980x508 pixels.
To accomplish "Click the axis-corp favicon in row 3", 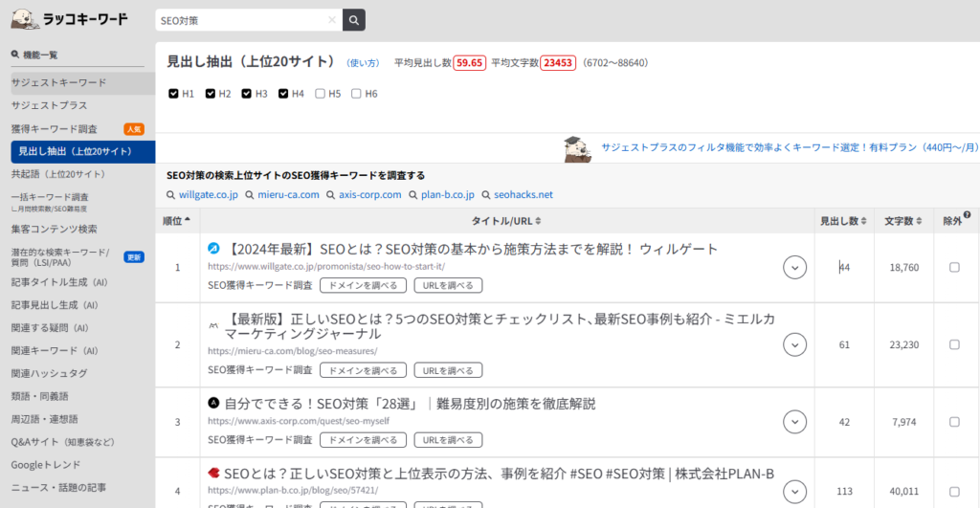I will [213, 403].
